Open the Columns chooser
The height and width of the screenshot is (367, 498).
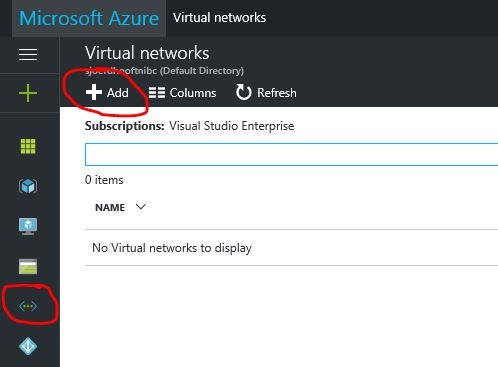pyautogui.click(x=182, y=93)
